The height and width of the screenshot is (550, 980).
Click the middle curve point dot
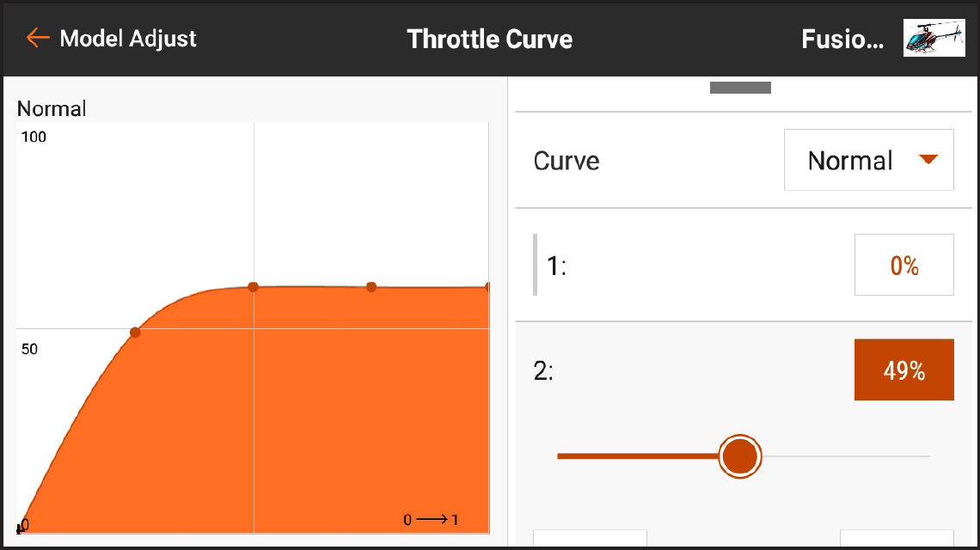(254, 287)
